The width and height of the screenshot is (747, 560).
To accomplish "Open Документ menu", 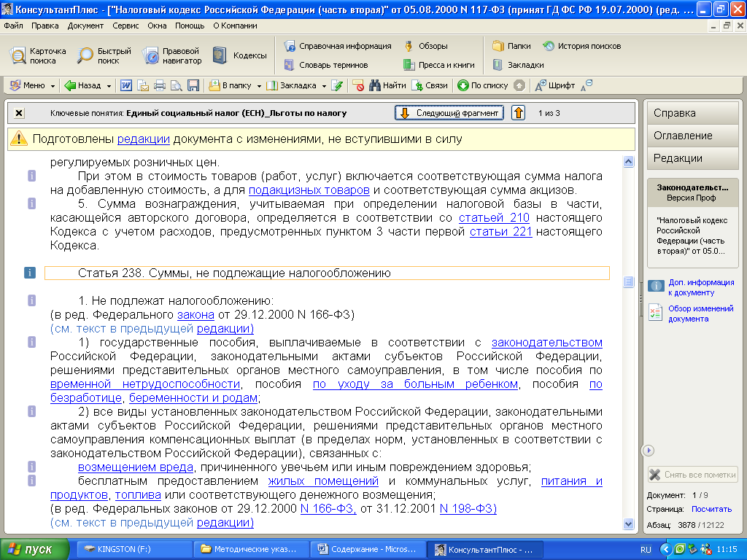I will pyautogui.click(x=86, y=26).
